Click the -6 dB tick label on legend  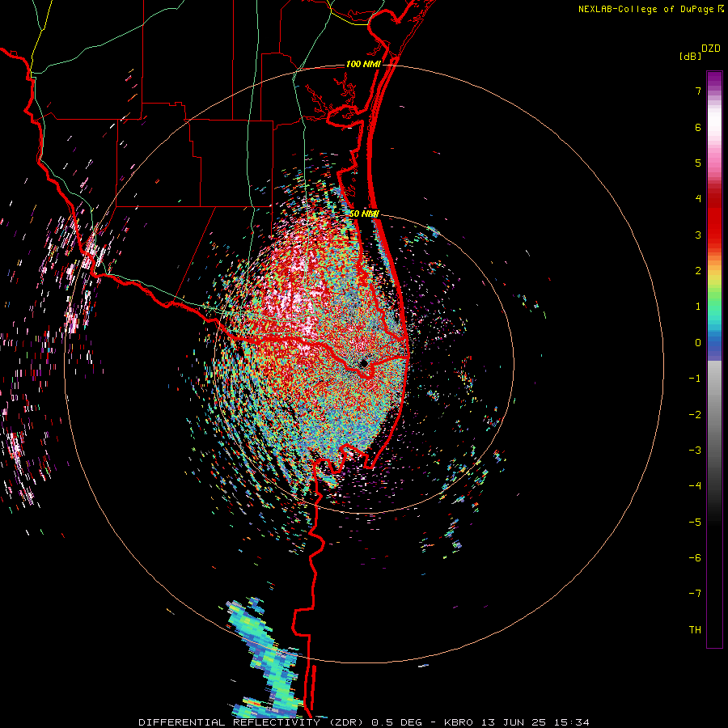click(695, 557)
